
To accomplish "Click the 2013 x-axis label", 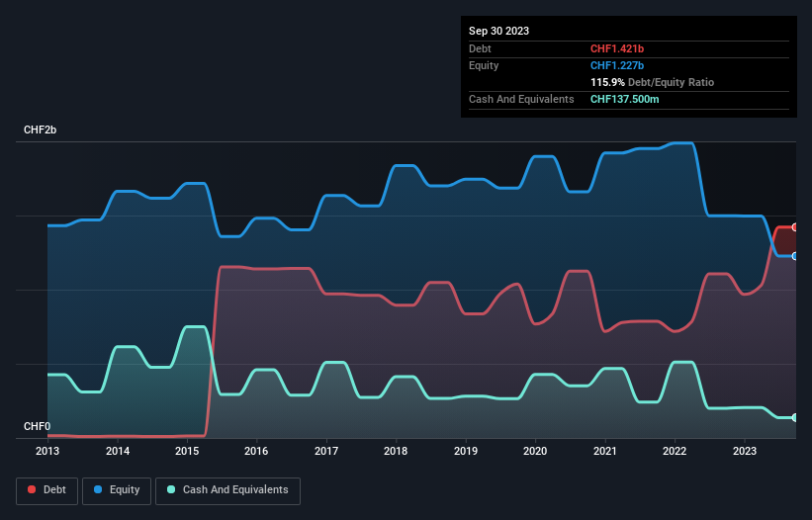I will pyautogui.click(x=47, y=451).
